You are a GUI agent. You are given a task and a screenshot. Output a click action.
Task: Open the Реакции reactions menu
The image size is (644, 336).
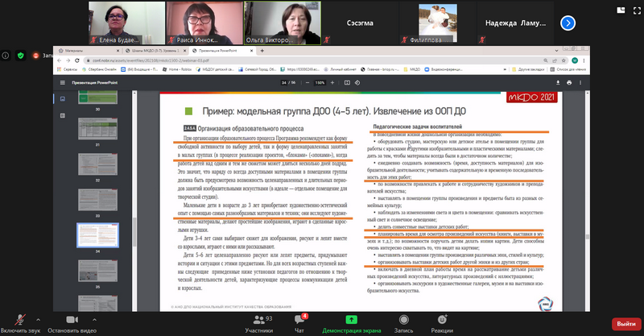[441, 321]
